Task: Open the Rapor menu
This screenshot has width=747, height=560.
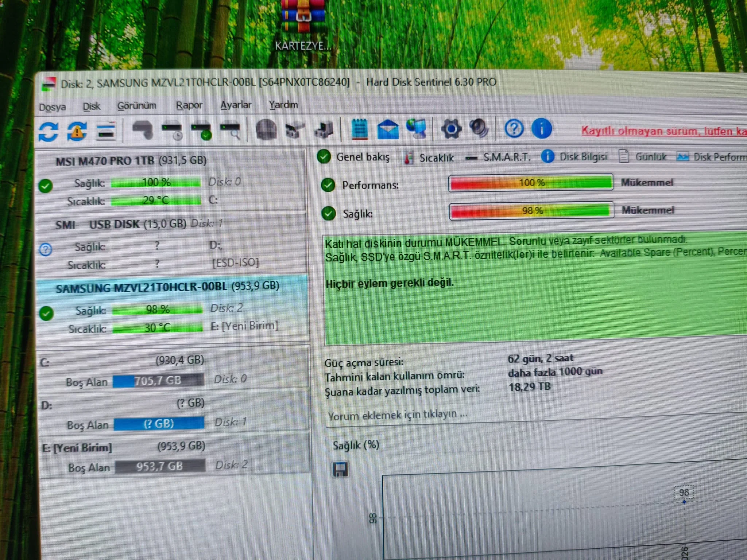Action: point(189,105)
